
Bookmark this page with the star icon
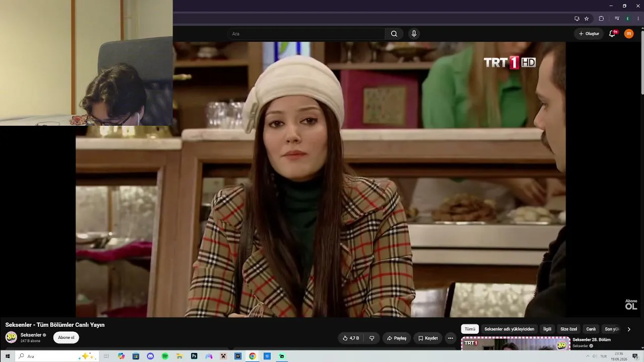tap(587, 19)
